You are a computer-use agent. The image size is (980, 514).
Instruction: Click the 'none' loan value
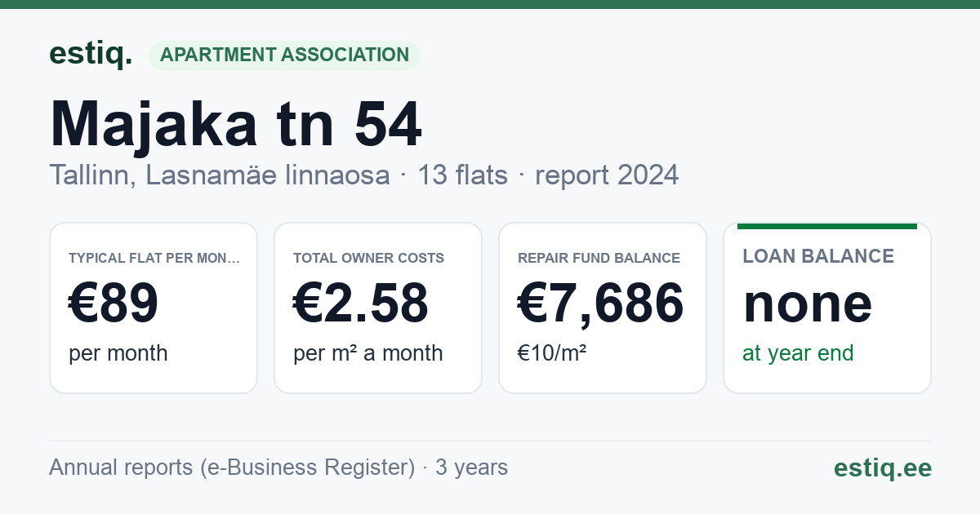[808, 304]
